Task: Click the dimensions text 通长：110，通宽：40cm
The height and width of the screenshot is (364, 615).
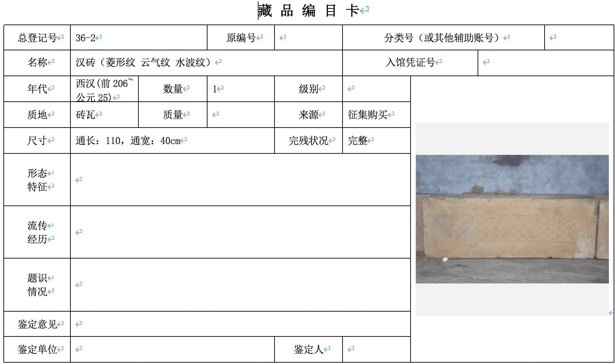Action: [128, 140]
